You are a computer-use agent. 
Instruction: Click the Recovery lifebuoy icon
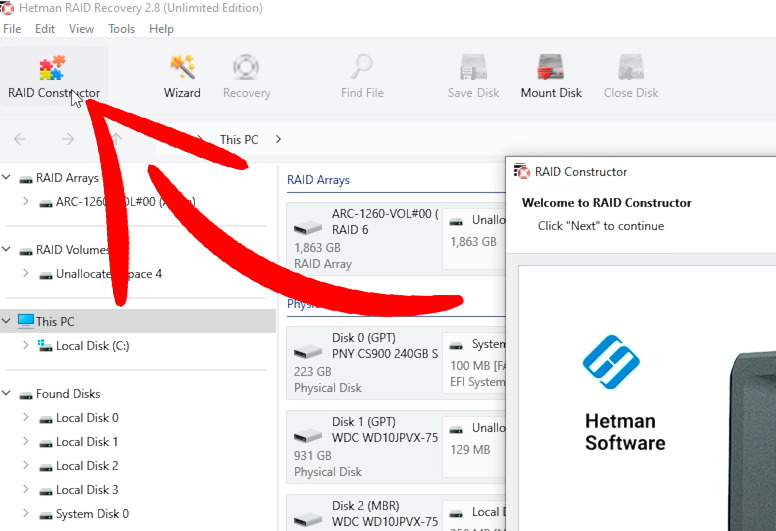point(246,67)
